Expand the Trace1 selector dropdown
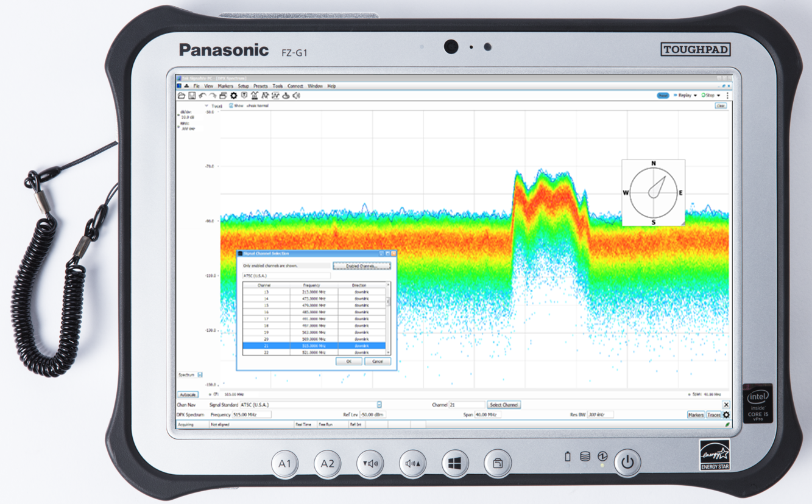 point(207,106)
